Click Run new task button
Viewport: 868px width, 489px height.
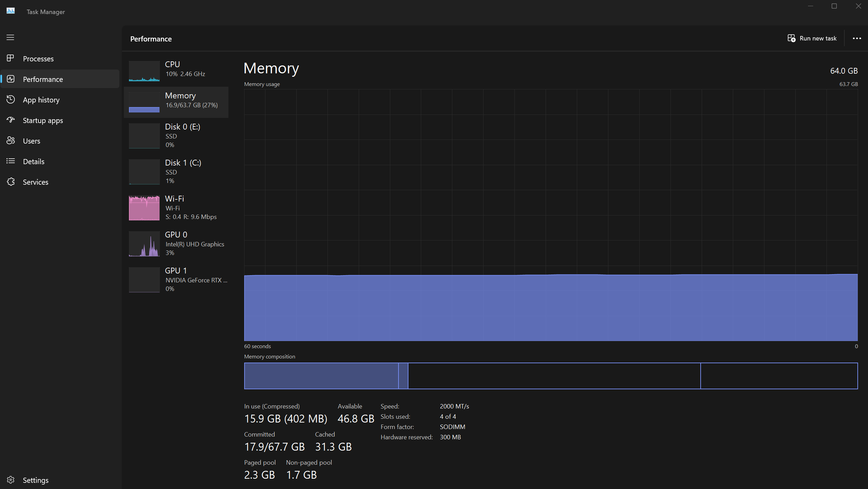coord(812,38)
